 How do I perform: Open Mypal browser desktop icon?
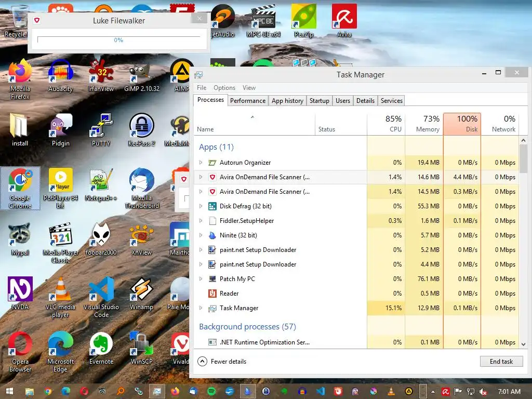20,240
